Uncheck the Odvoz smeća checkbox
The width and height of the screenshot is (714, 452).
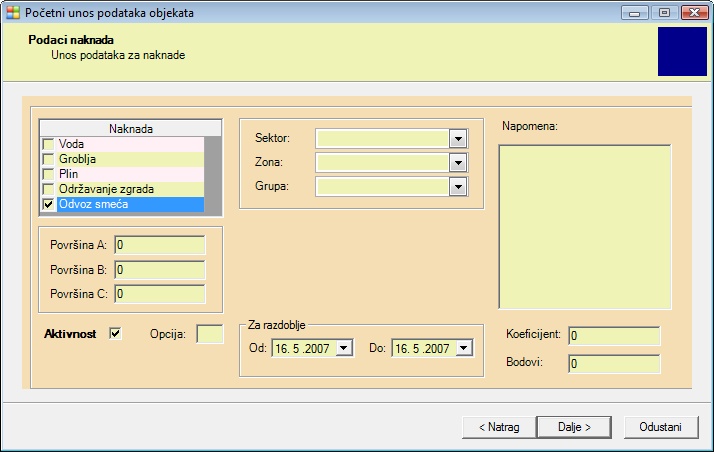pos(48,204)
